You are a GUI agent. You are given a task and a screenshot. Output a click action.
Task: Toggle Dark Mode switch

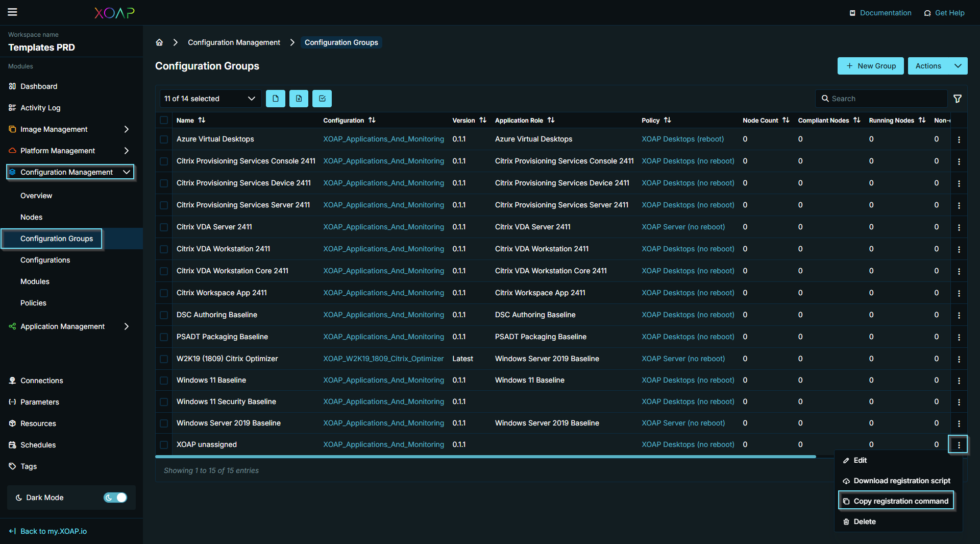(x=115, y=497)
